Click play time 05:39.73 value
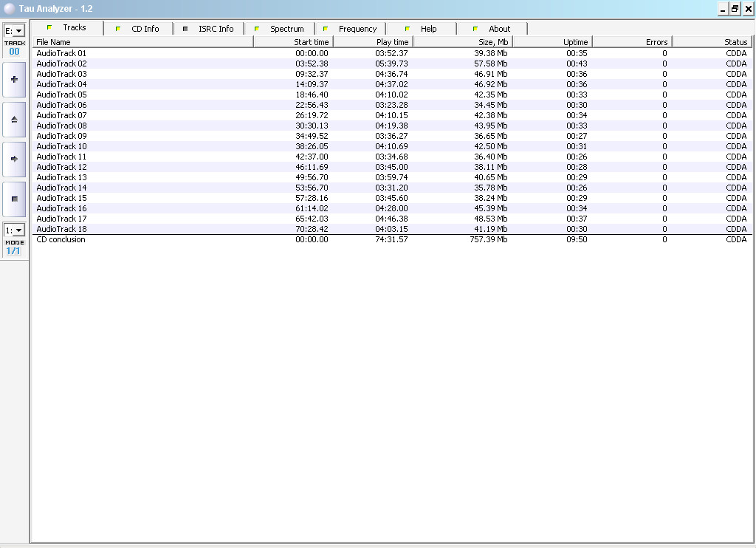Image resolution: width=756 pixels, height=548 pixels. coord(391,64)
